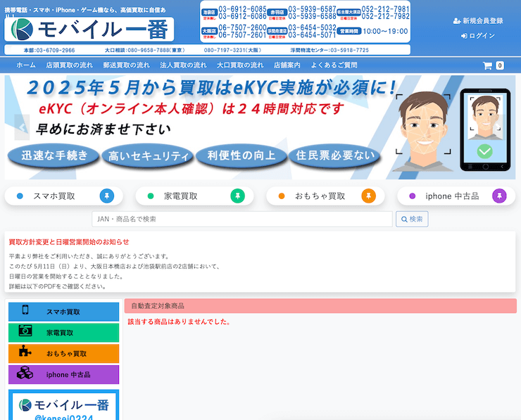Click 大口相談:080-9658-7888(東京) contact text
Viewport: 521px width, 420px height.
(x=145, y=50)
